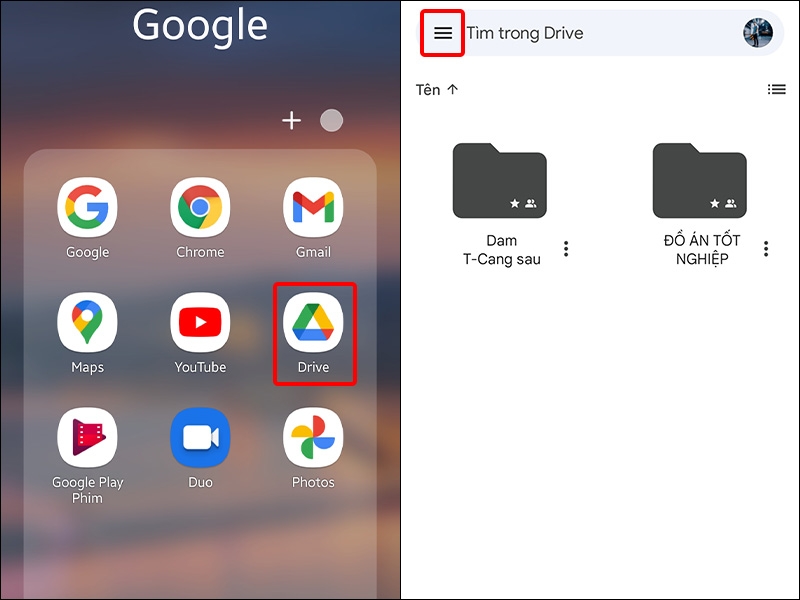This screenshot has width=800, height=600.
Task: Switch to list view layout icon
Action: pyautogui.click(x=777, y=90)
